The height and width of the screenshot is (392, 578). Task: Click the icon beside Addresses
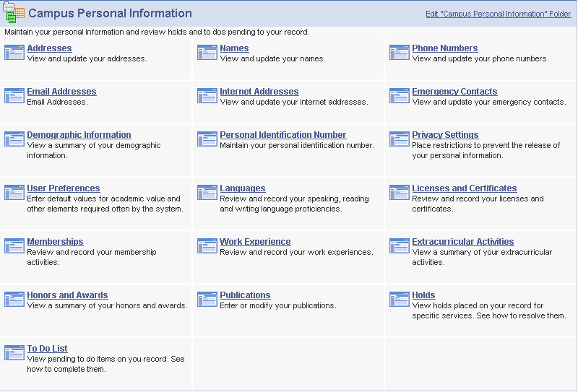click(x=14, y=52)
